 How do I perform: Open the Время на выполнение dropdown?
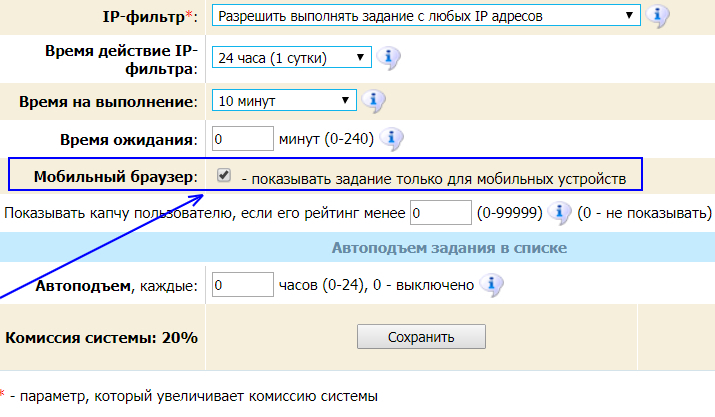(x=284, y=100)
